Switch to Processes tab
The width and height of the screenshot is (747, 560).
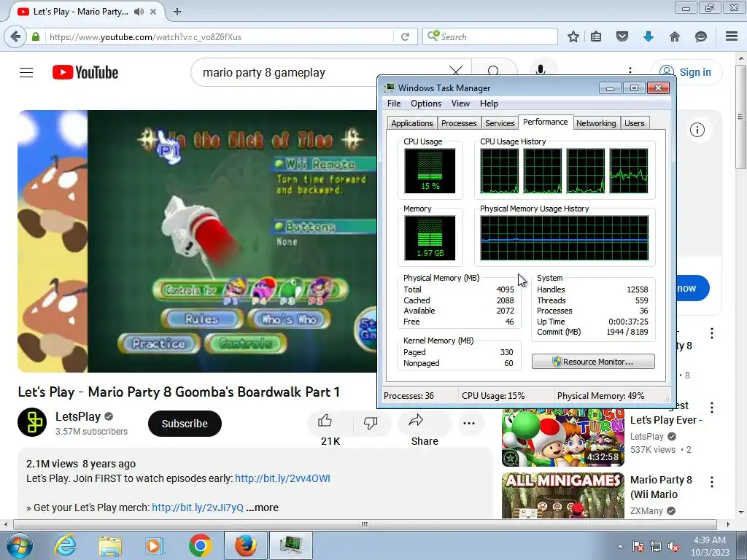click(459, 122)
